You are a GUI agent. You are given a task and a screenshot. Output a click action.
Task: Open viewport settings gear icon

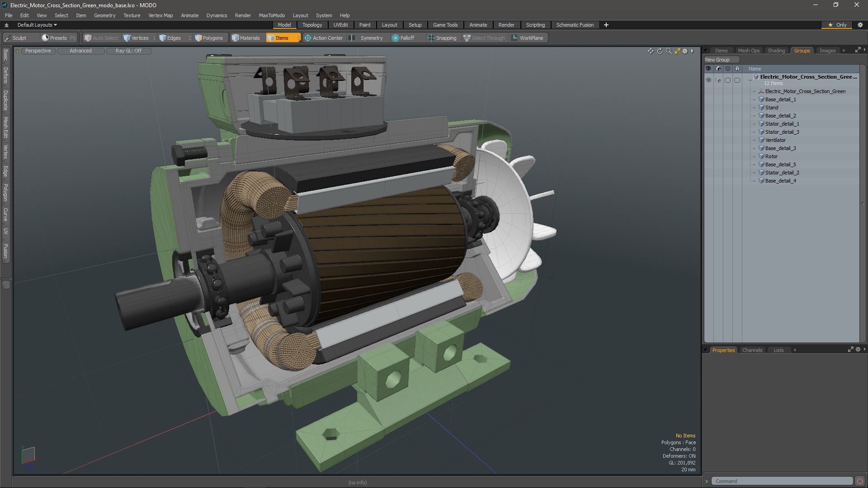685,51
